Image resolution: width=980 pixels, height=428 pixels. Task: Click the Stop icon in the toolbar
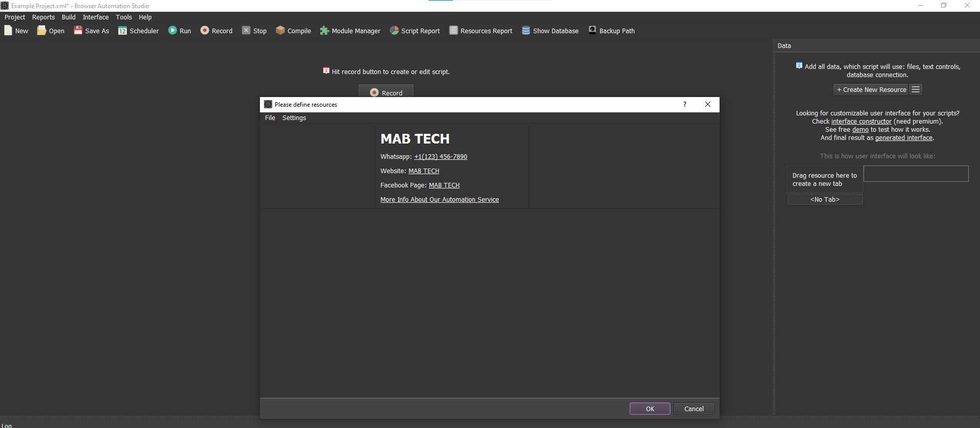pyautogui.click(x=246, y=31)
